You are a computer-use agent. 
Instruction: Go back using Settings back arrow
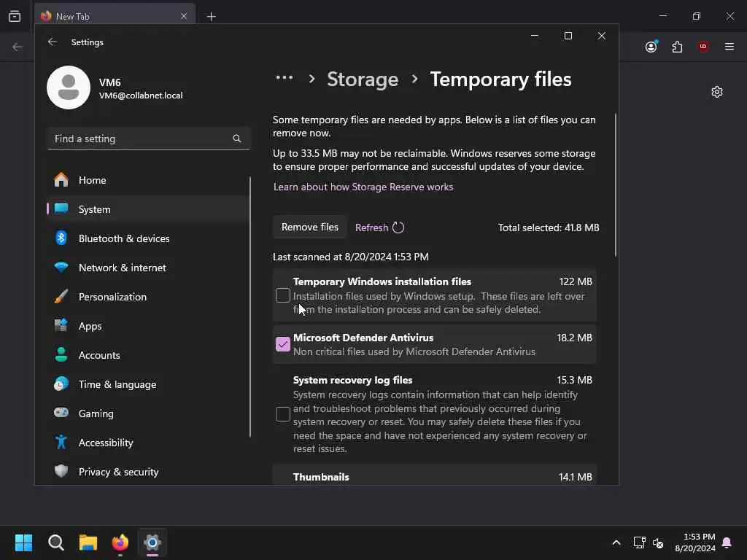pos(53,42)
